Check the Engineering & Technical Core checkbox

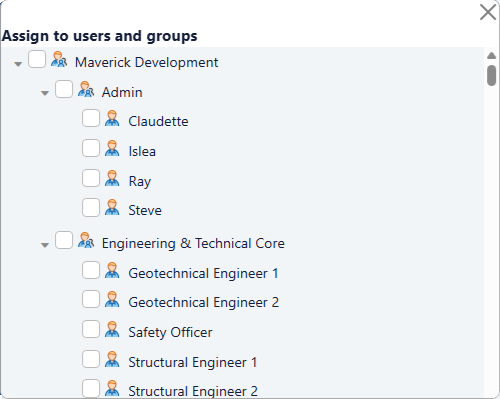coord(64,240)
